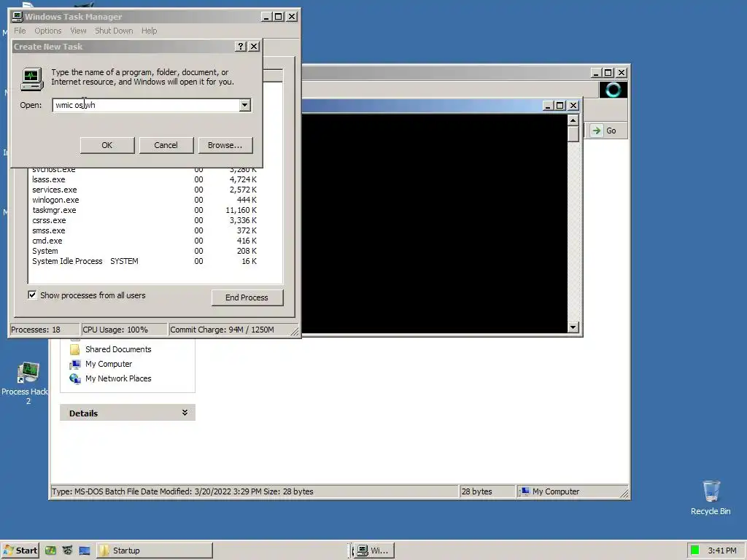The width and height of the screenshot is (747, 560).
Task: Click the console scrollbar up arrow
Action: coord(573,120)
